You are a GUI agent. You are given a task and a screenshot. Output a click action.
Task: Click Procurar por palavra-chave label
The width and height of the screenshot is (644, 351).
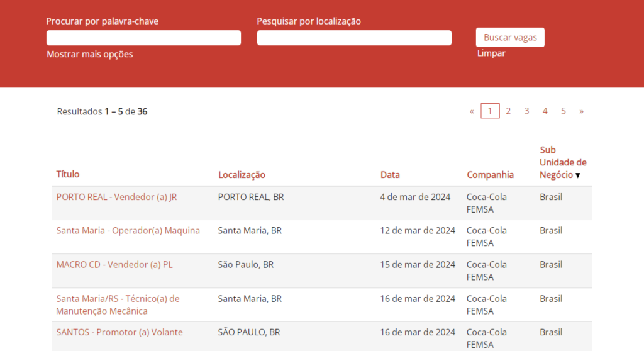click(103, 21)
